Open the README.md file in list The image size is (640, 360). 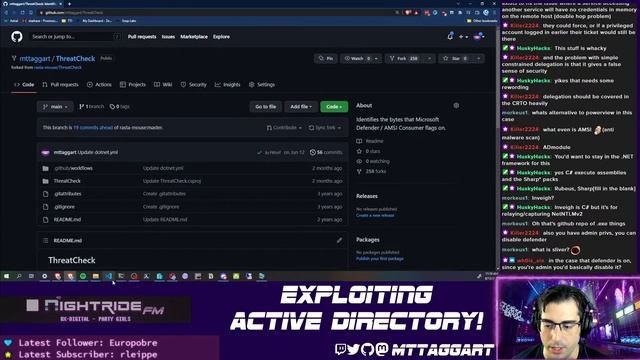coord(67,220)
